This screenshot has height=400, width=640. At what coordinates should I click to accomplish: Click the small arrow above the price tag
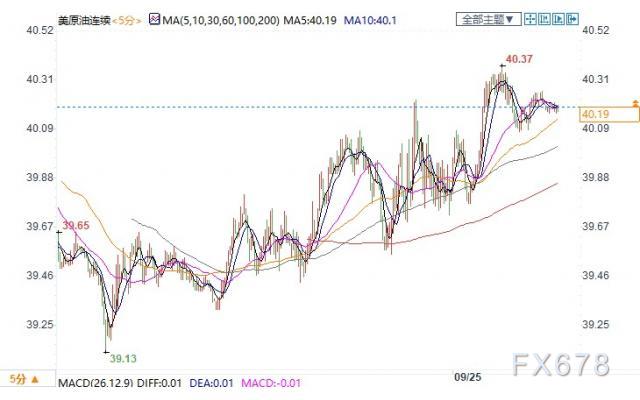[x=635, y=102]
